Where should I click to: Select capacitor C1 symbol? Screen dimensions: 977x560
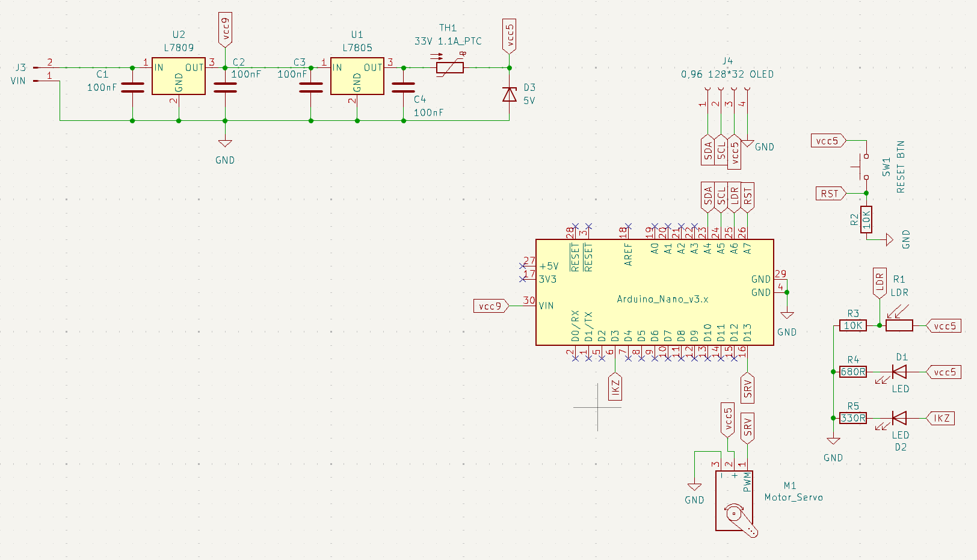click(132, 88)
